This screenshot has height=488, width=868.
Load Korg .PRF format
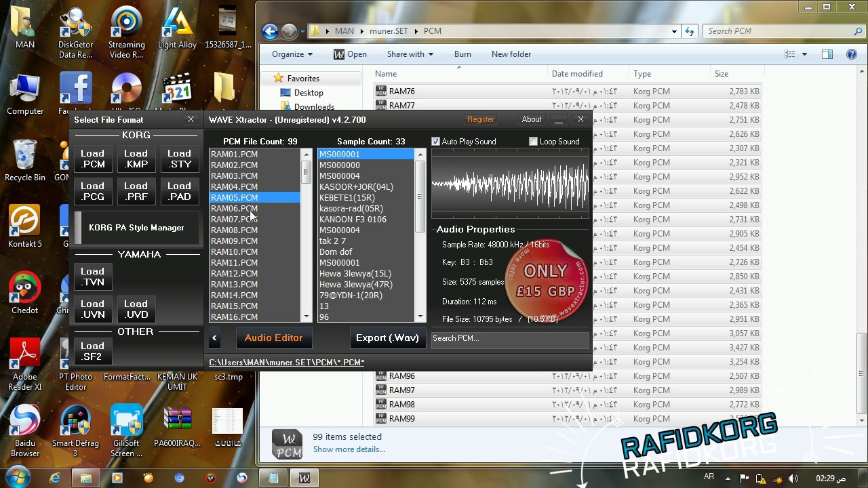[x=136, y=191]
